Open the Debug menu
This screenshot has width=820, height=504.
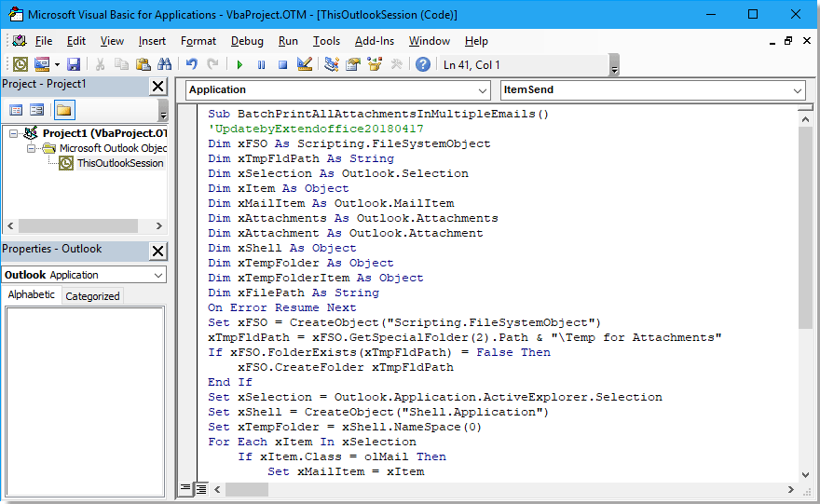click(247, 41)
